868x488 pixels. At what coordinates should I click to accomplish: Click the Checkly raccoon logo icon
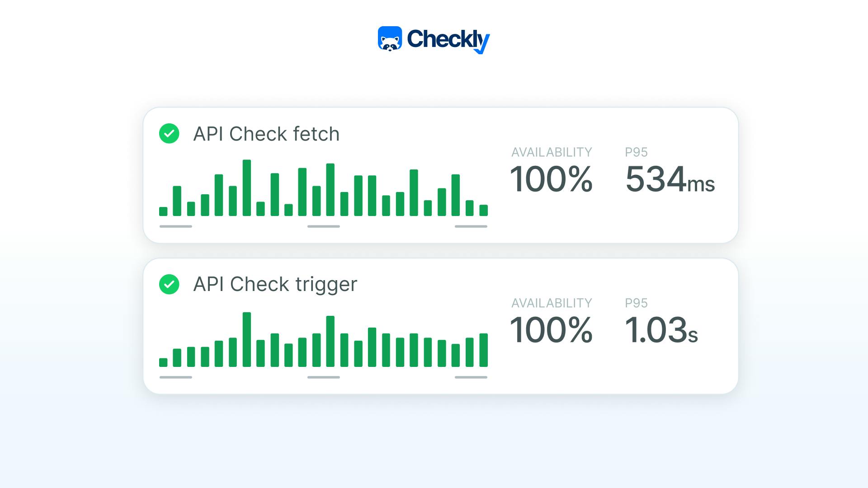click(x=390, y=39)
